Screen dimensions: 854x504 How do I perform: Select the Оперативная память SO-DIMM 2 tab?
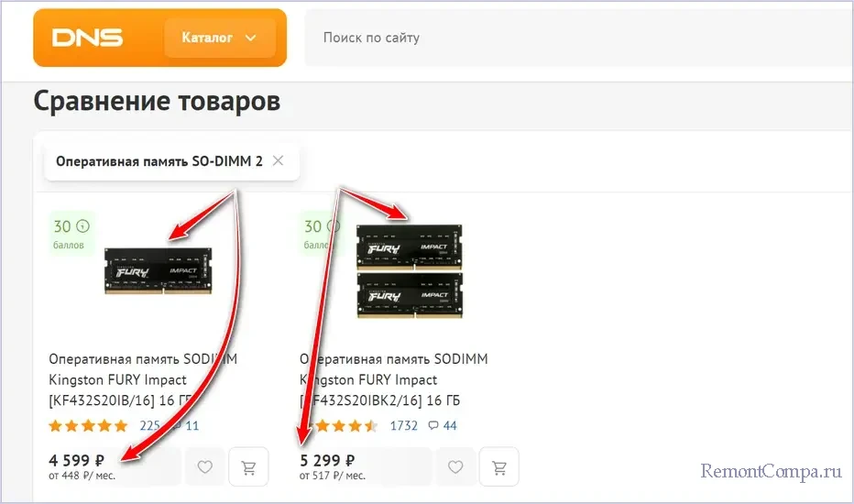(x=159, y=161)
